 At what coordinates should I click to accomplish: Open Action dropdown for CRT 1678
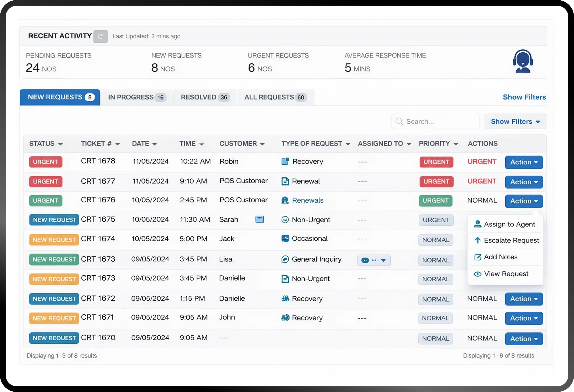click(x=524, y=162)
